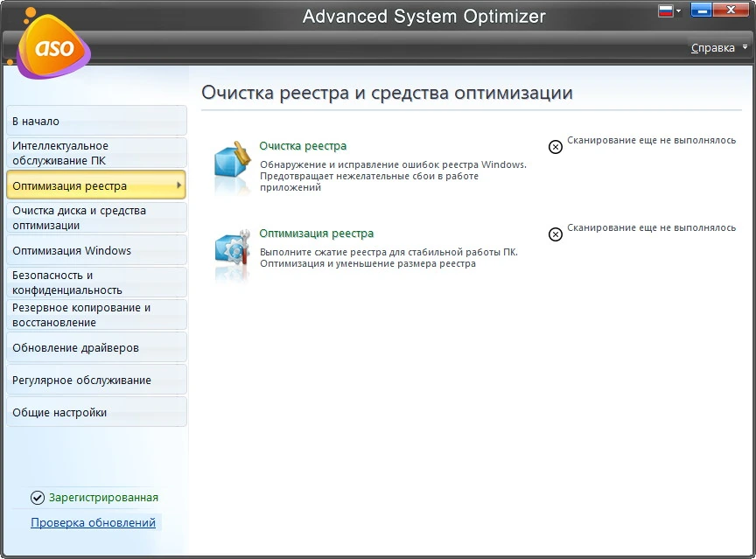Open Резервное копирование и восстановление section

coord(96,315)
